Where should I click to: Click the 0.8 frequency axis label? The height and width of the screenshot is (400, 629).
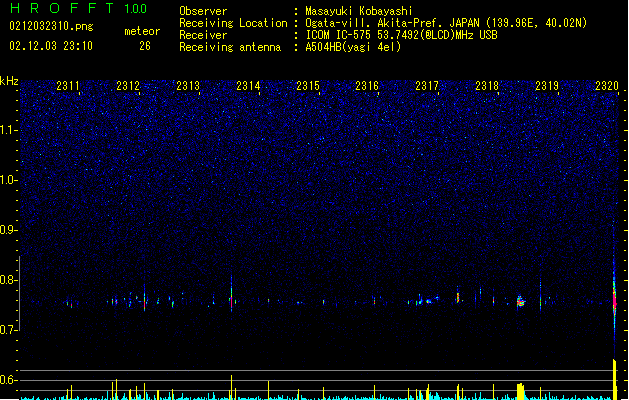[x=9, y=280]
